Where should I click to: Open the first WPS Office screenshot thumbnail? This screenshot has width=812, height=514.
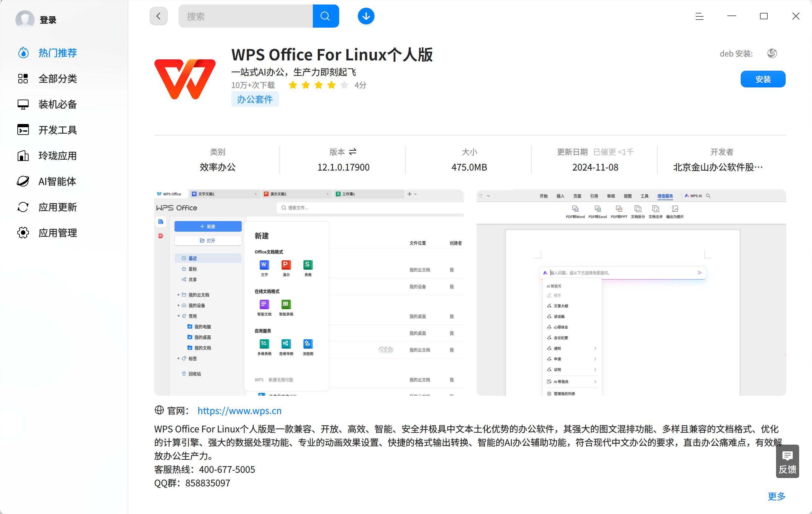309,292
